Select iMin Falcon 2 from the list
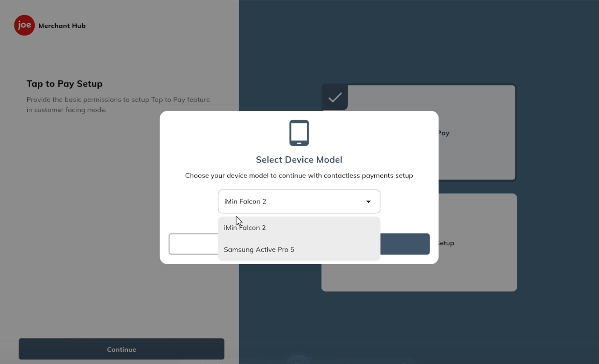599x364 pixels. click(x=299, y=228)
